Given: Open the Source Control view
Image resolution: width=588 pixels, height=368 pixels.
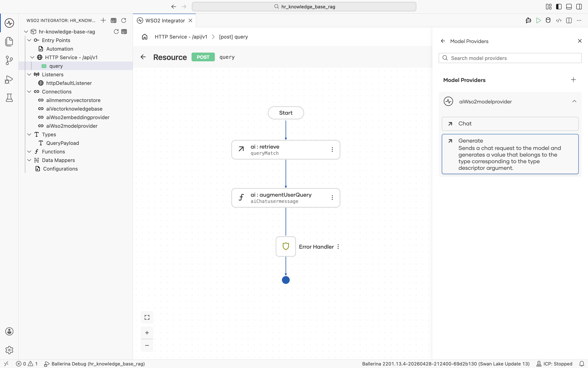Looking at the screenshot, I should point(9,60).
